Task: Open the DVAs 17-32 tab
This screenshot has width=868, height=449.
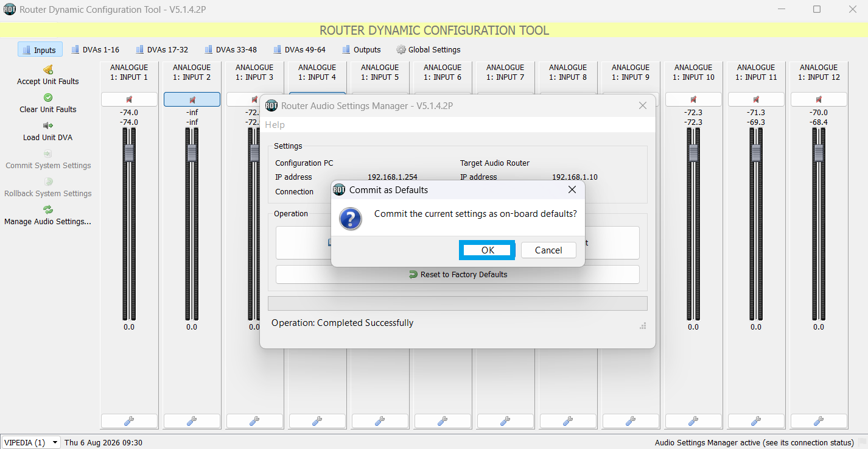Action: click(162, 49)
